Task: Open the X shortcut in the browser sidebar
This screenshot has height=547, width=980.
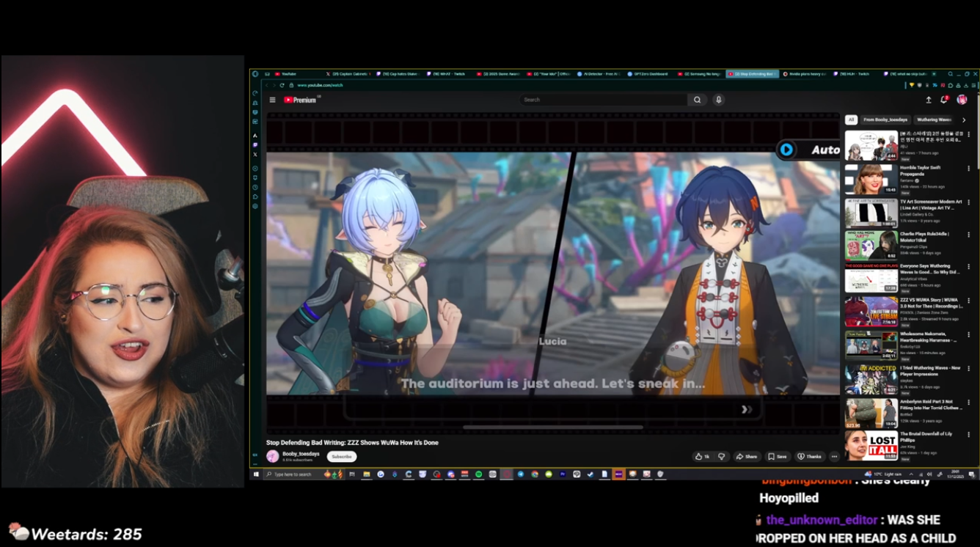Action: click(255, 155)
